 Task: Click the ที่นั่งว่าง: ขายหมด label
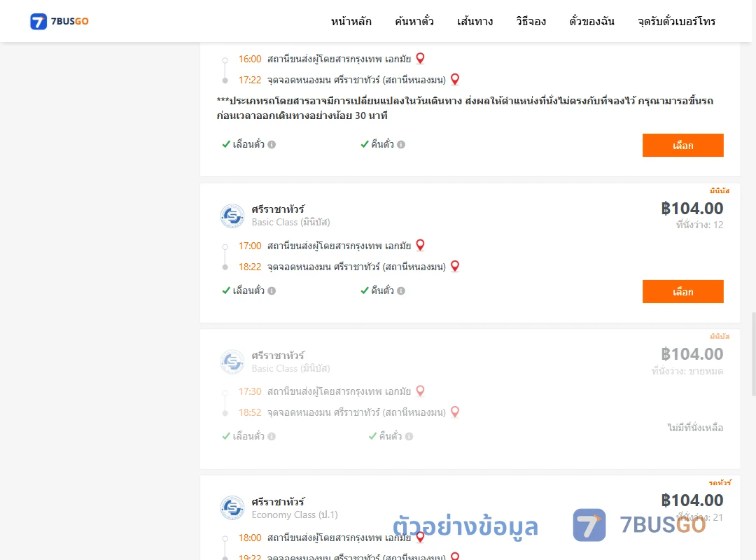click(x=687, y=371)
